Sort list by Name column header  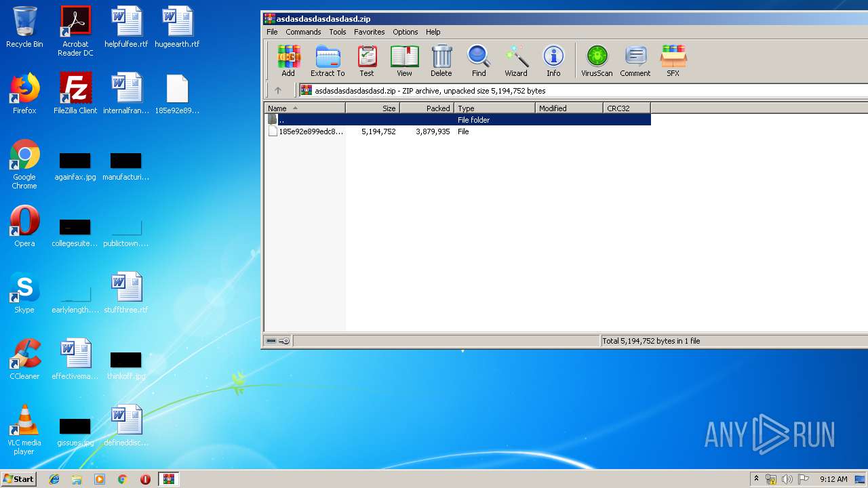pyautogui.click(x=304, y=108)
